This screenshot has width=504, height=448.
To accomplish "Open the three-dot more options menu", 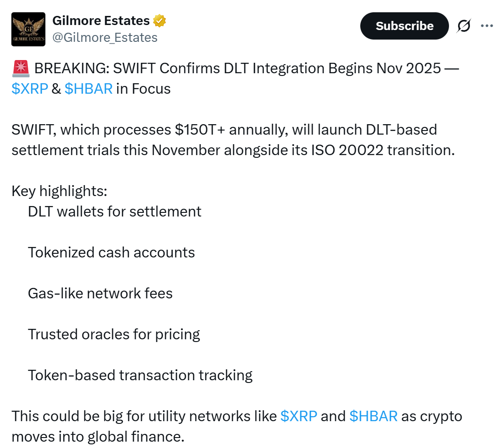I will (x=487, y=26).
